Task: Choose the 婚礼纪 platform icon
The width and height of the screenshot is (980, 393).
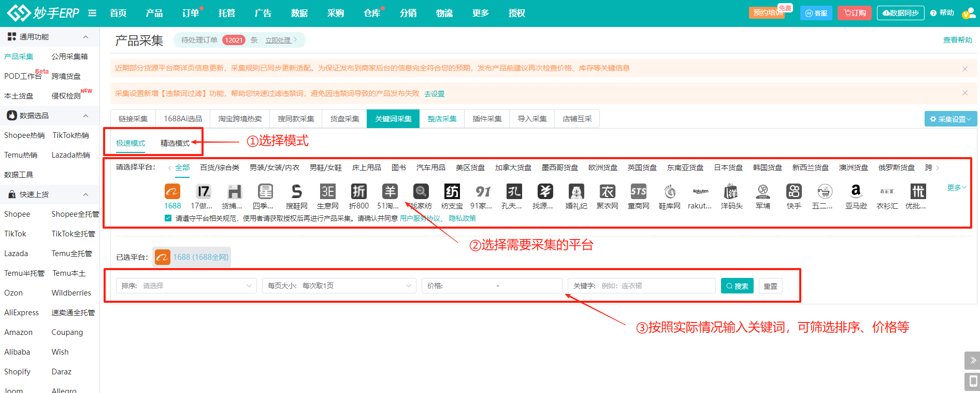Action: coord(576,192)
